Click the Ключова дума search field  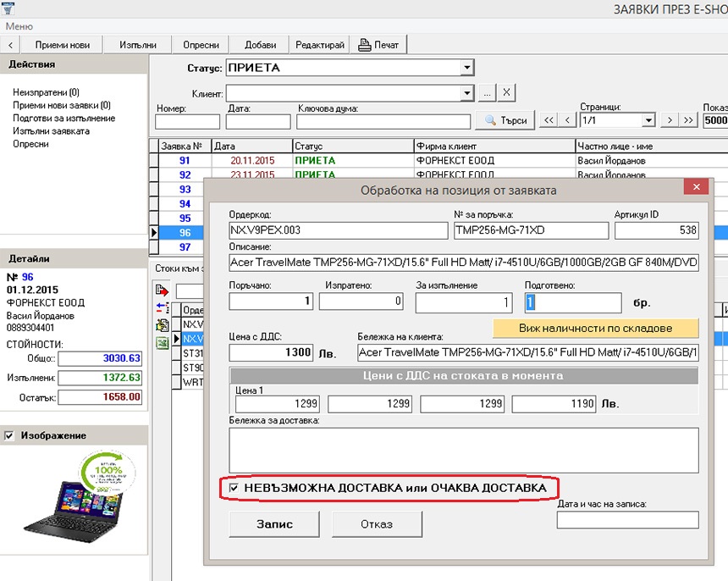[x=383, y=122]
